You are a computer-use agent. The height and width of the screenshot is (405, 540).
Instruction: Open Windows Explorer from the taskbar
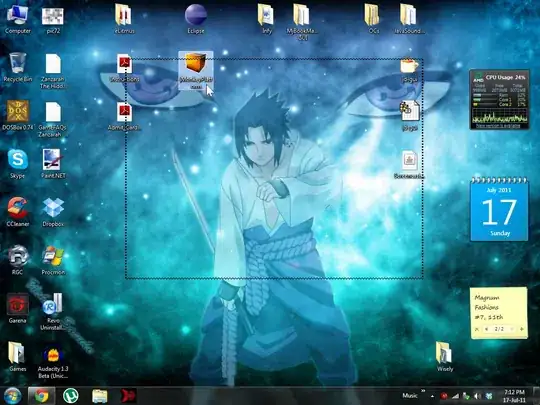[99, 396]
